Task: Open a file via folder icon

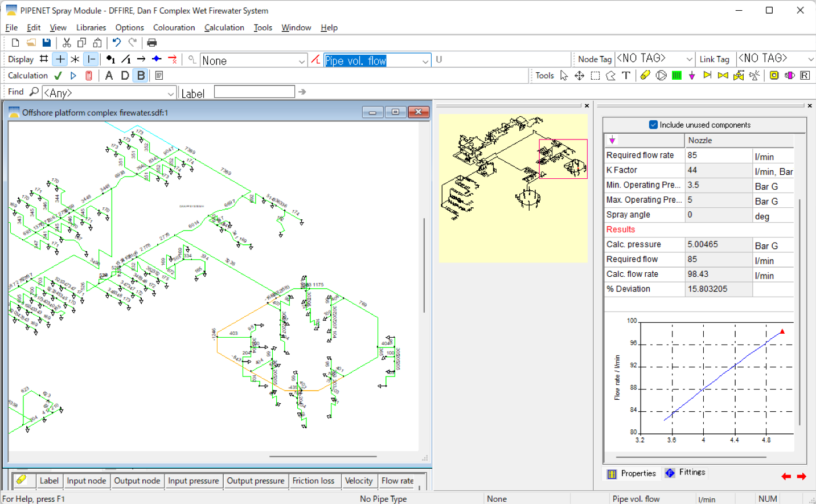Action: tap(31, 43)
